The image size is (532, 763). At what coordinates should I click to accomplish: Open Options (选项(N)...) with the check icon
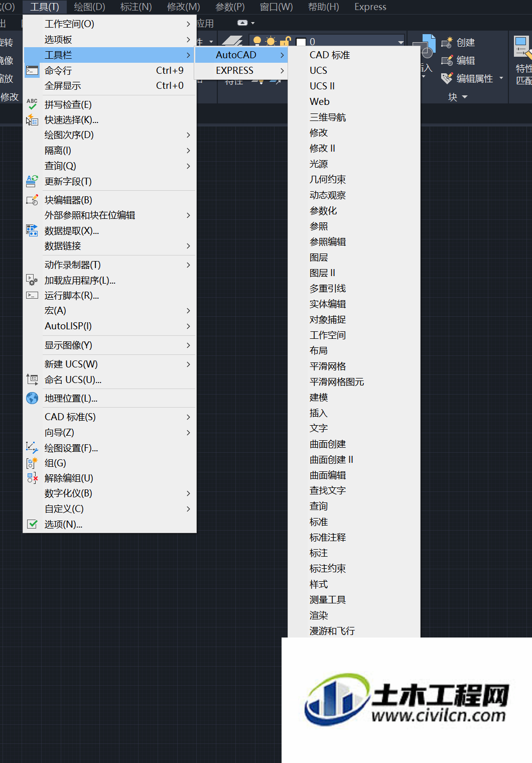109,524
